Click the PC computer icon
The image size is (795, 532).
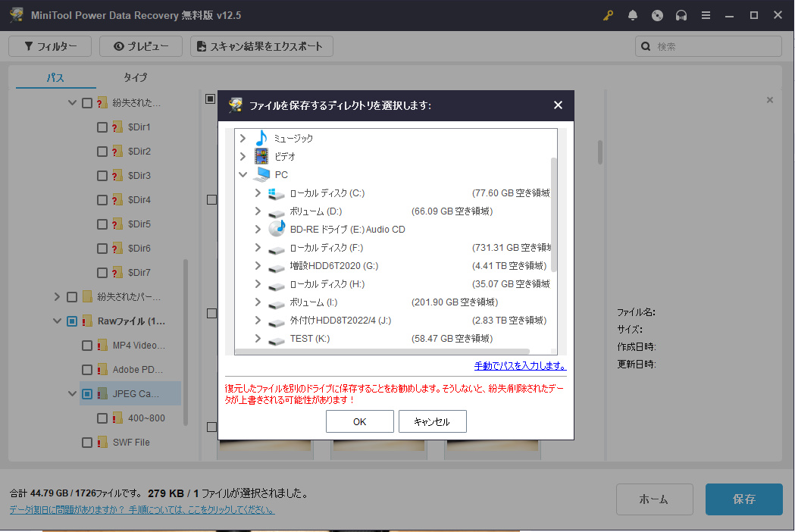(x=261, y=174)
